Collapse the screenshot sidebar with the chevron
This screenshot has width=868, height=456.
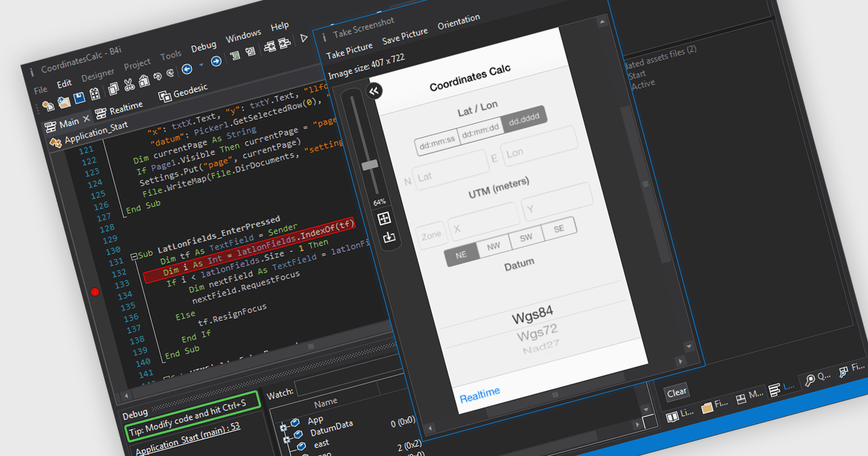(x=373, y=90)
